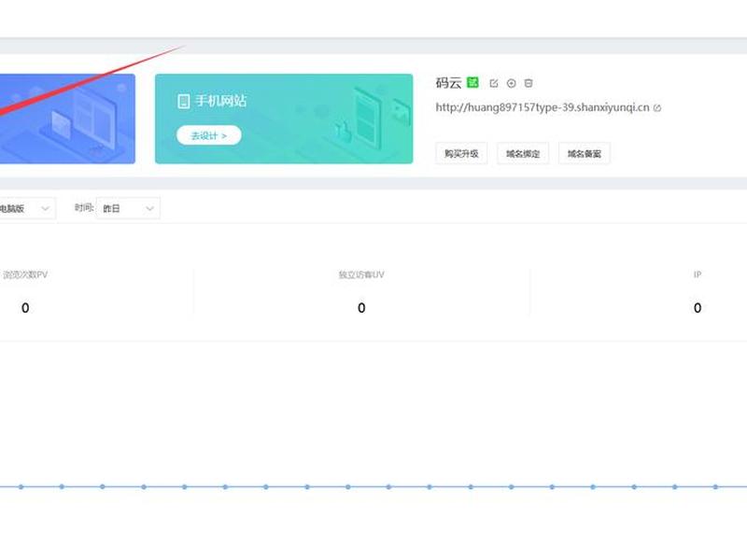Click the 域名备案 button
The height and width of the screenshot is (560, 747).
585,153
